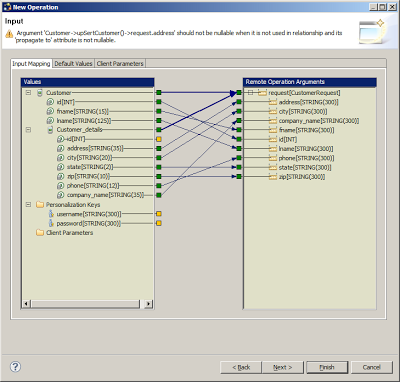Click the city[STRING(300)] argument icon
This screenshot has width=400, height=382.
tap(273, 111)
